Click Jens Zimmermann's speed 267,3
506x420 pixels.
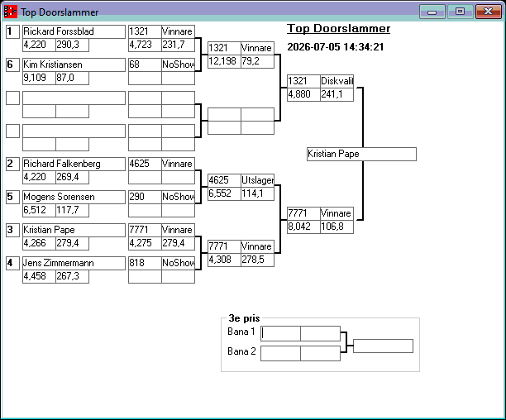click(x=72, y=276)
